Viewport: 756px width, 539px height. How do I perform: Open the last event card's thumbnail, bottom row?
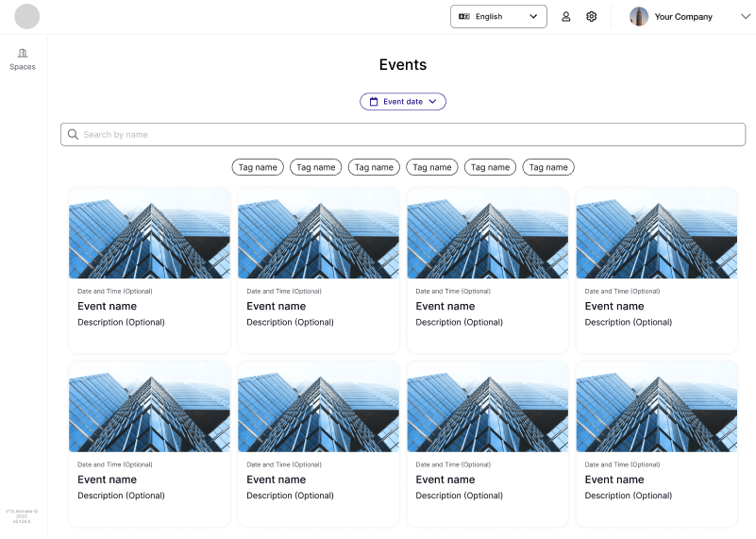[x=657, y=407]
